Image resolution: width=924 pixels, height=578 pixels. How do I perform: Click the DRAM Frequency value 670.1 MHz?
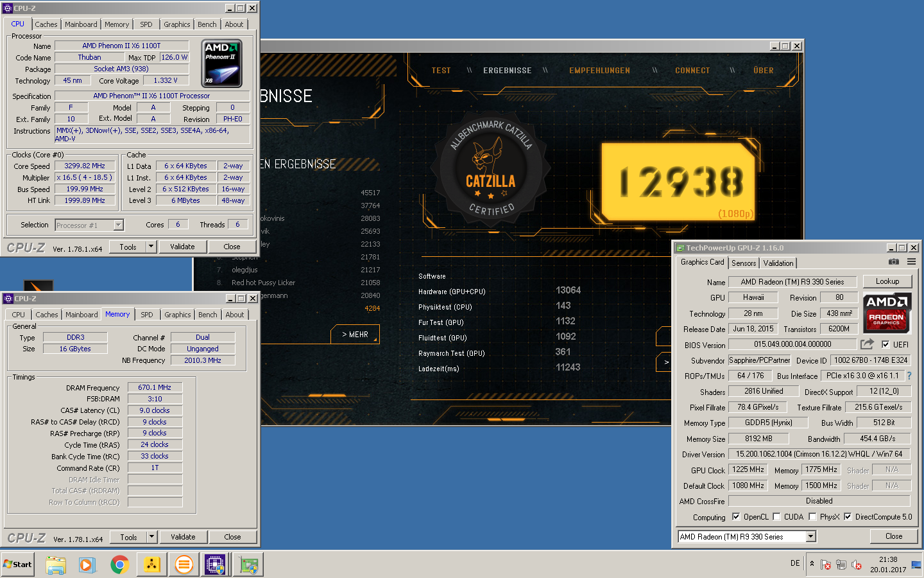coord(155,387)
